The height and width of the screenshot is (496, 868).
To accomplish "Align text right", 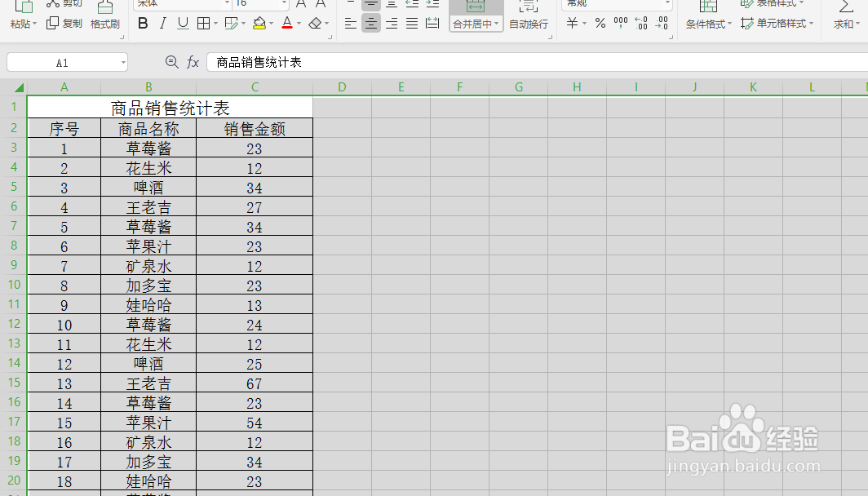I will [x=392, y=23].
